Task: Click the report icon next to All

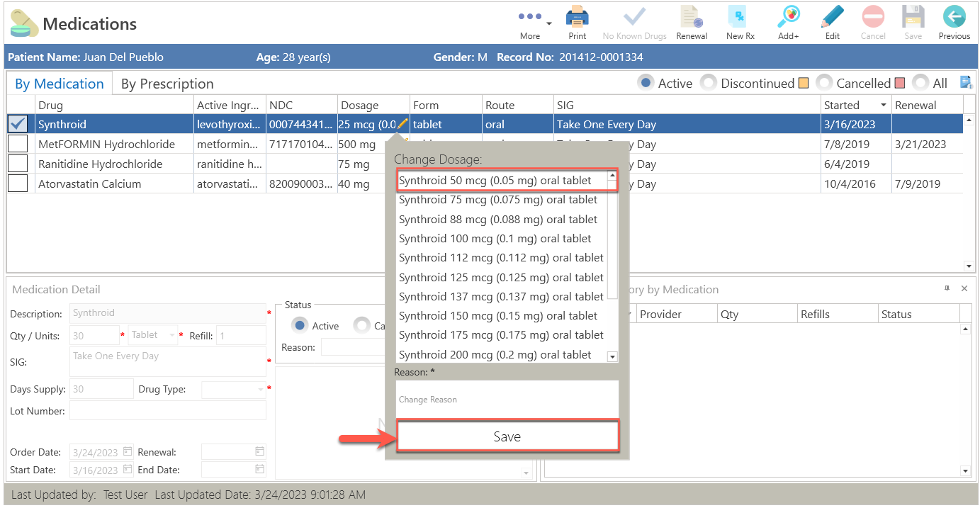Action: coord(966,83)
